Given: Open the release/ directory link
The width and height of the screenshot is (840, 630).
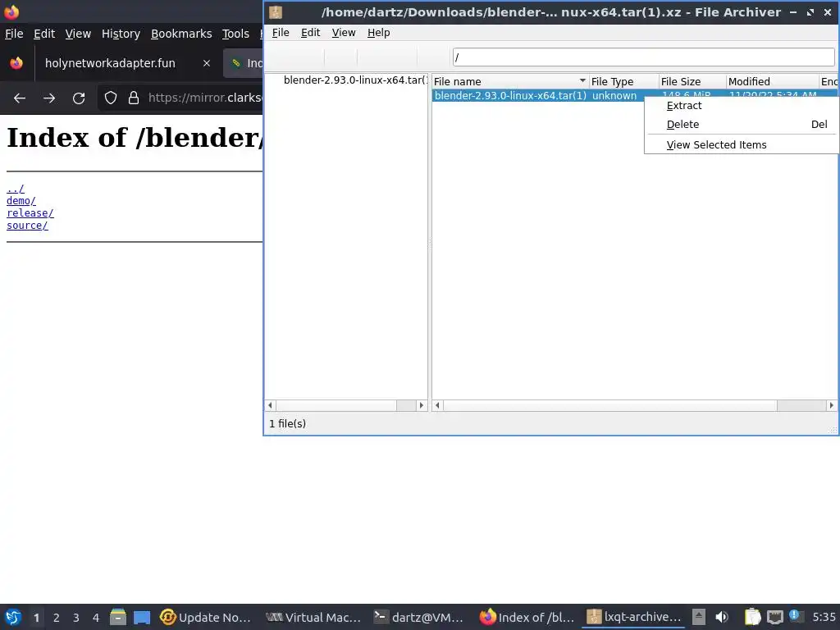Looking at the screenshot, I should click(30, 213).
